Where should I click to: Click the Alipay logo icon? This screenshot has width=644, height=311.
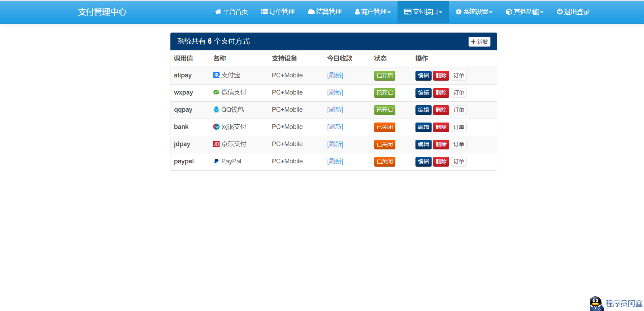tap(216, 75)
